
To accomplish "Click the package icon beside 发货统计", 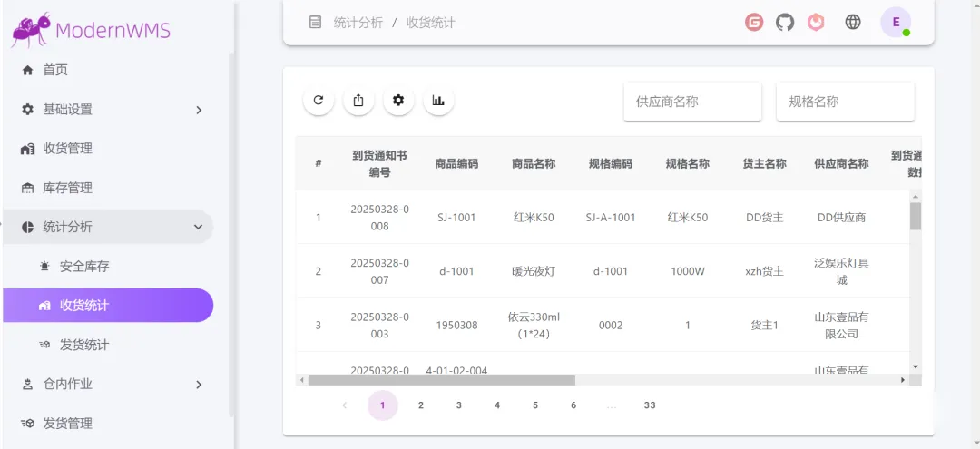I will (44, 345).
